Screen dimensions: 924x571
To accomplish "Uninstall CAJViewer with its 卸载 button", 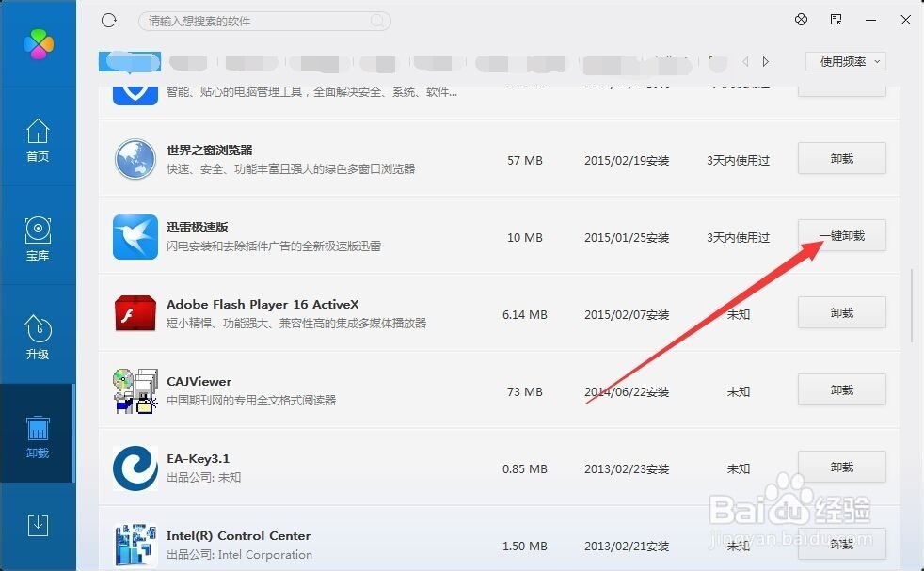I will coord(841,390).
